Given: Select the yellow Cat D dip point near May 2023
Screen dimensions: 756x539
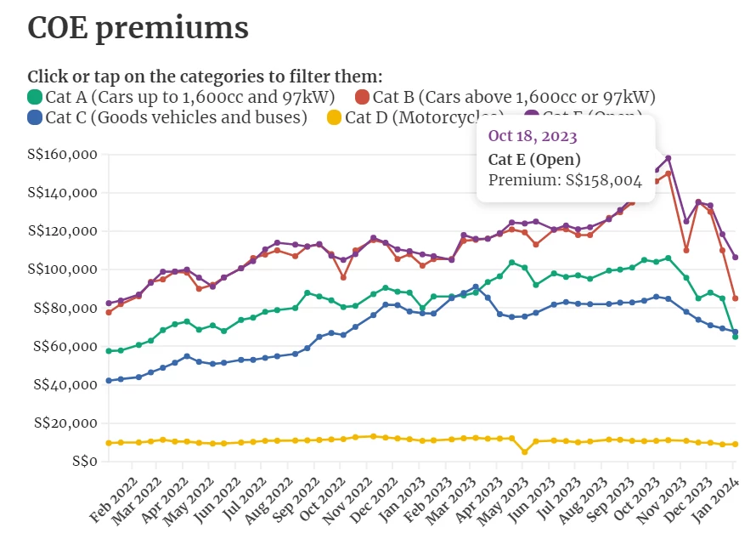Looking at the screenshot, I should pos(525,452).
